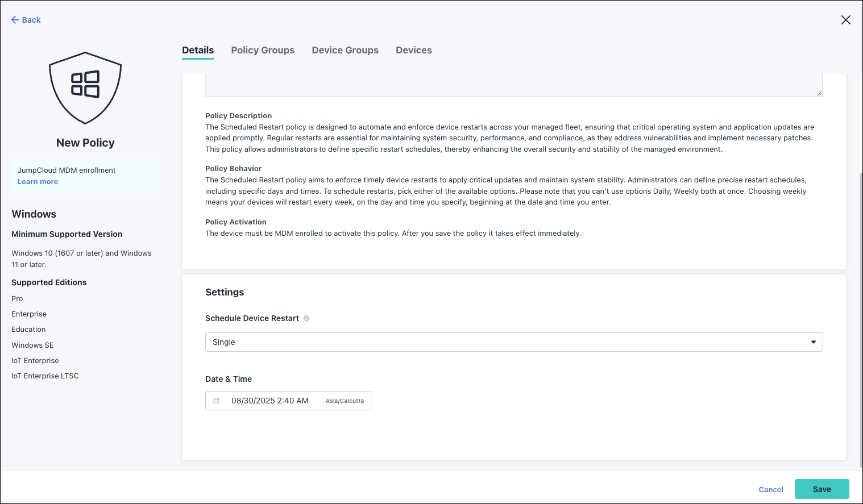Click the shield policy icon above New Policy
The width and height of the screenshot is (863, 504).
[85, 88]
